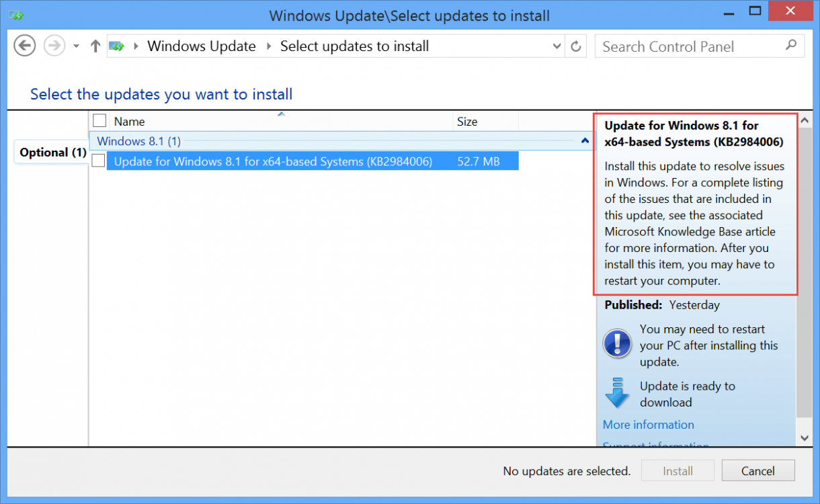The width and height of the screenshot is (820, 504).
Task: Click the details pane vertical scrollbar thumb
Action: 805,272
